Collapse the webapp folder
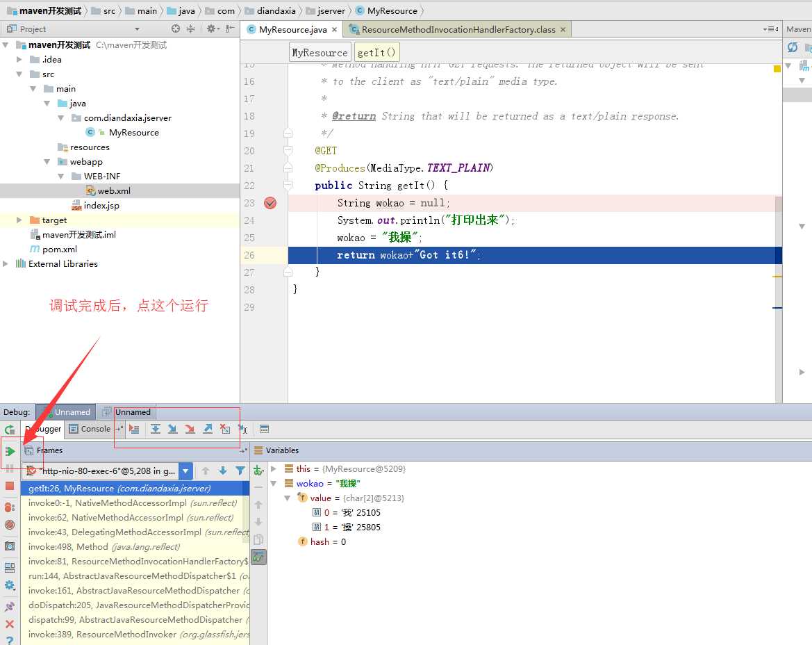 point(47,162)
